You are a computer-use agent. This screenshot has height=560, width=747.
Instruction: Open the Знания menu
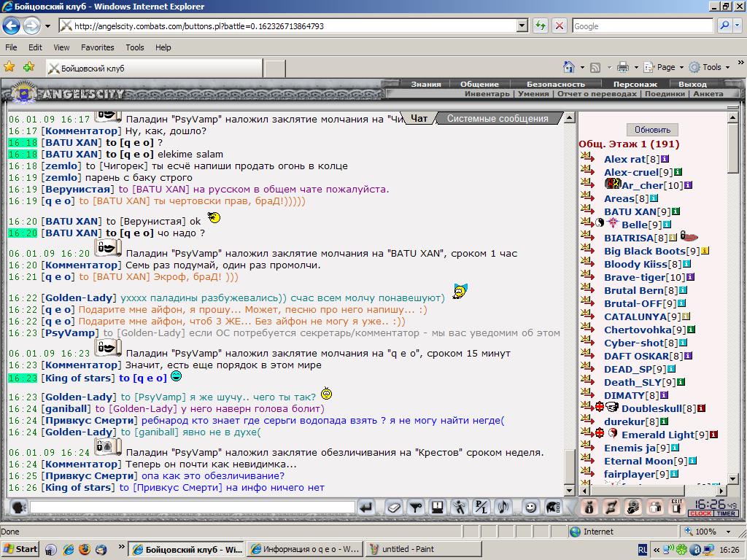tap(426, 84)
